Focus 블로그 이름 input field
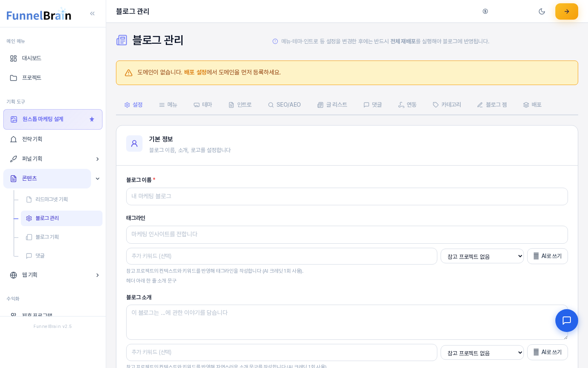 pyautogui.click(x=347, y=196)
